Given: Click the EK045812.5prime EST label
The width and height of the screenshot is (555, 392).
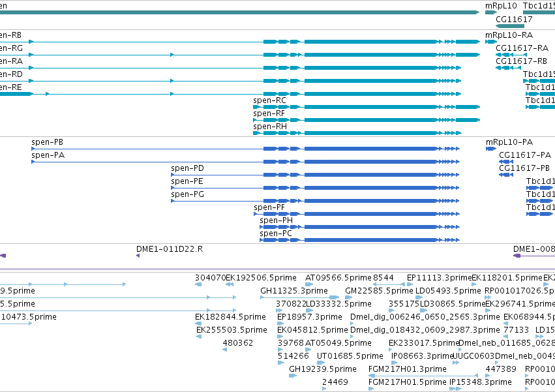Looking at the screenshot, I should pos(312,330).
